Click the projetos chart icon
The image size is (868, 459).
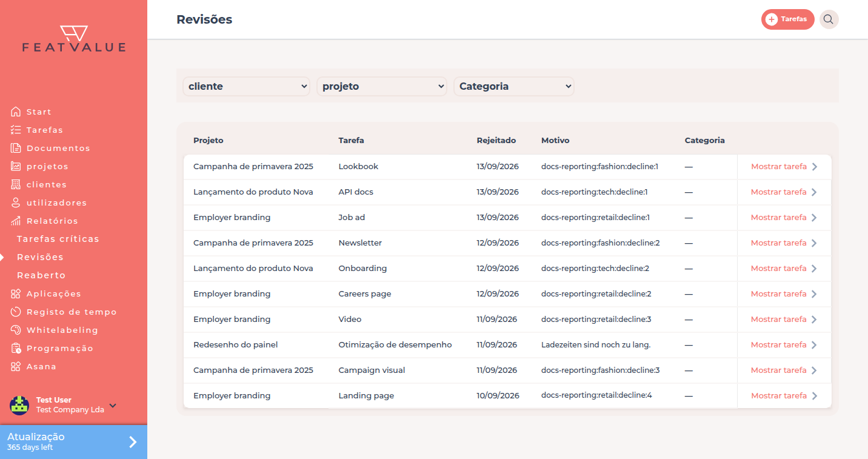[x=16, y=166]
